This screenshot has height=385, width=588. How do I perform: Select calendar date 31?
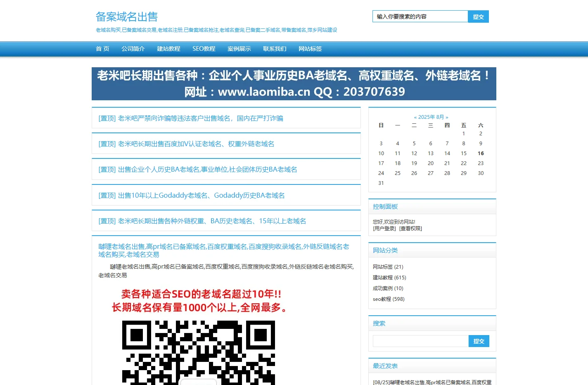[381, 183]
